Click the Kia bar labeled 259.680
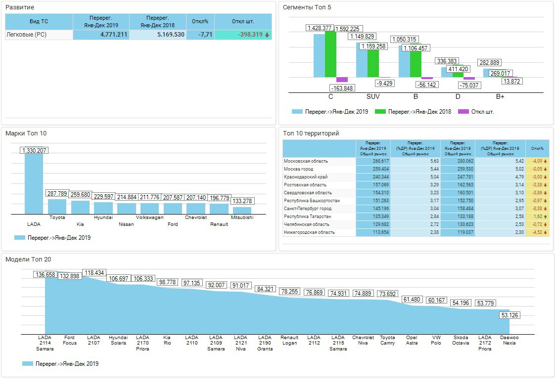 (x=80, y=207)
